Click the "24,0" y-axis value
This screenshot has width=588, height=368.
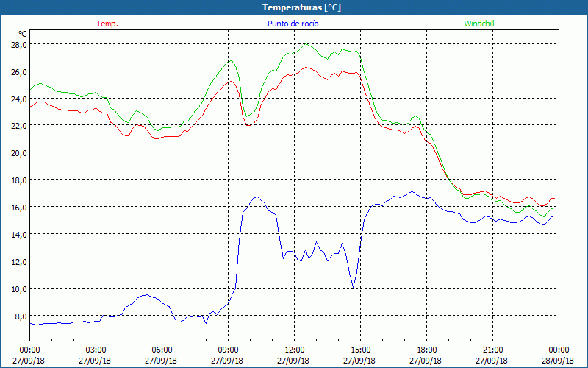point(18,99)
